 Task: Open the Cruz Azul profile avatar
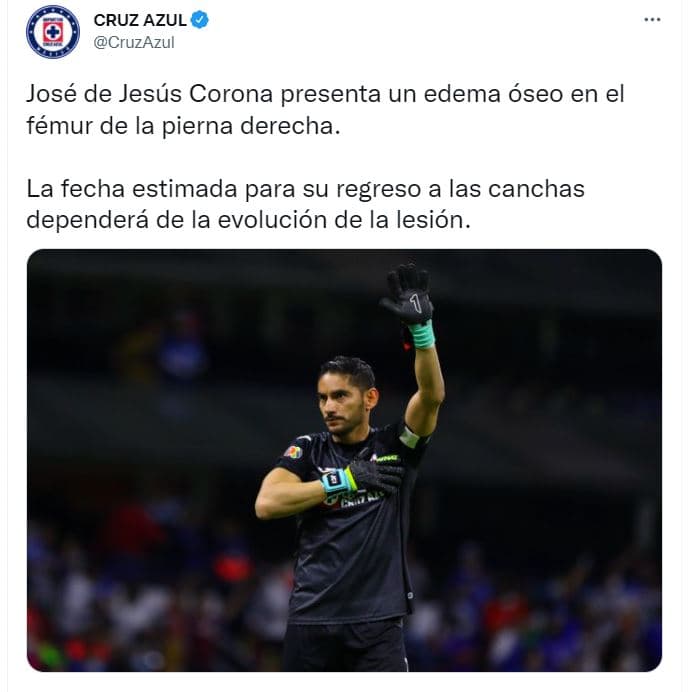tap(53, 32)
